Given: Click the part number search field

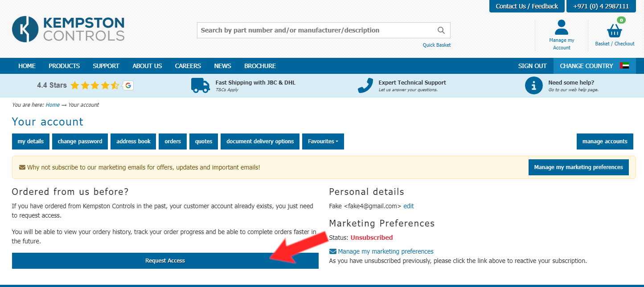Looking at the screenshot, I should coord(324,30).
